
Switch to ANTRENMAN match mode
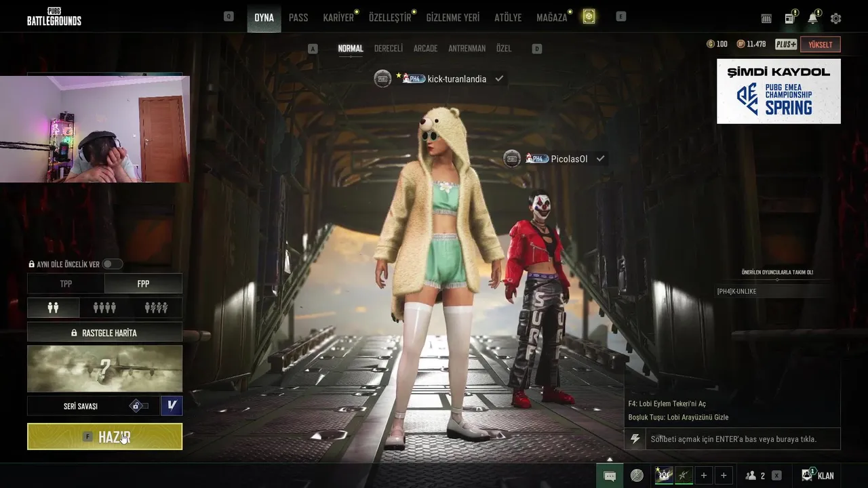tap(467, 49)
